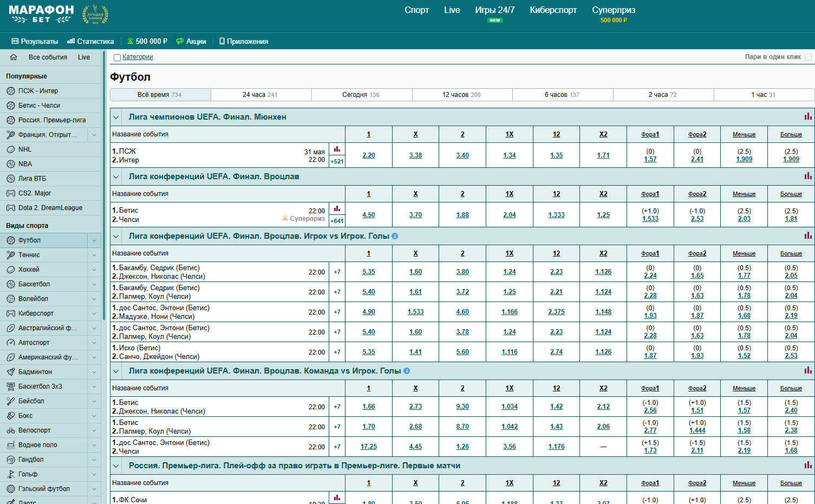Open the home icon in sidebar
The height and width of the screenshot is (504, 815).
pyautogui.click(x=14, y=57)
